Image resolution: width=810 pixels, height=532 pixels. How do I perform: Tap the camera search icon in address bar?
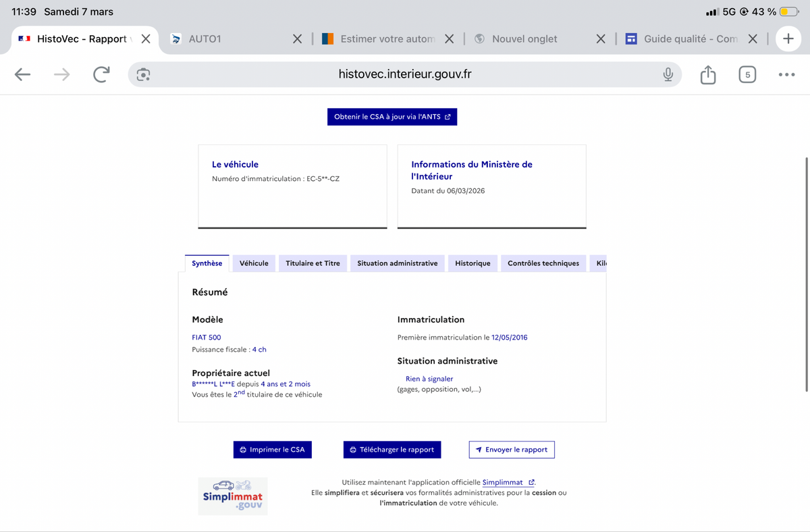(143, 74)
